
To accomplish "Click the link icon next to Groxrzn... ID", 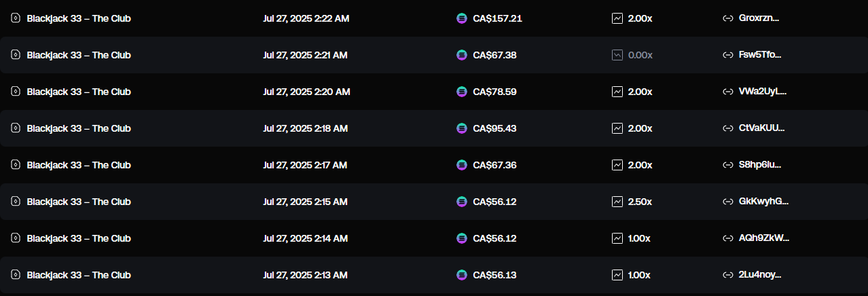I will point(728,18).
